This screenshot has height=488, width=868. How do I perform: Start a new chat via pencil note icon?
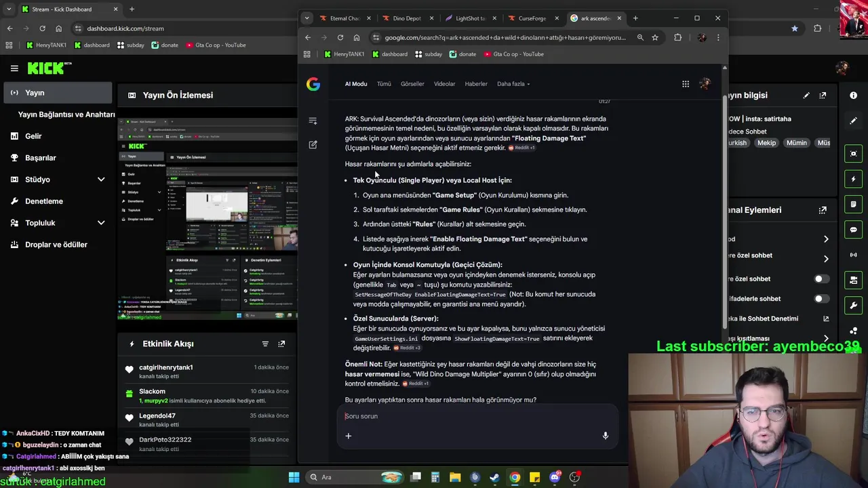(x=313, y=144)
